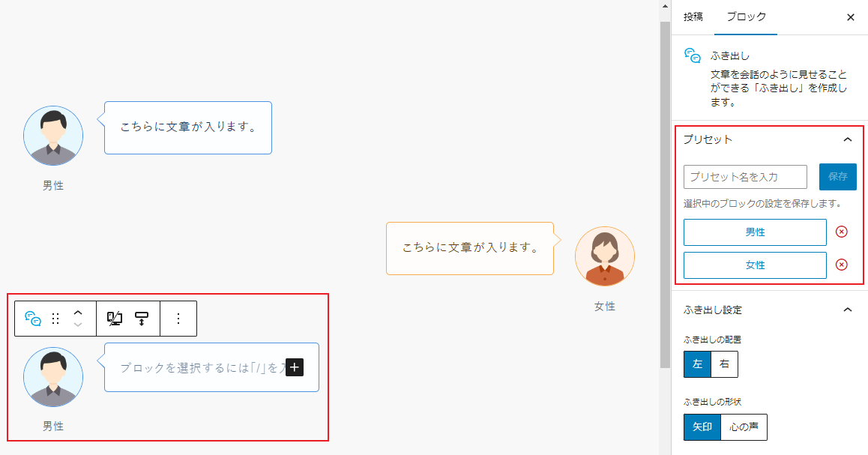
Task: Click the drag handle dots in the block toolbar
Action: pos(56,318)
